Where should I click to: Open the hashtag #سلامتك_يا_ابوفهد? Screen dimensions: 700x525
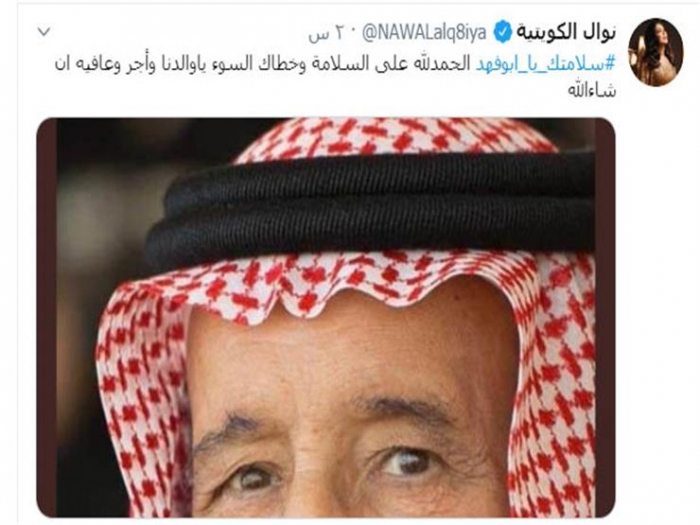(x=545, y=64)
